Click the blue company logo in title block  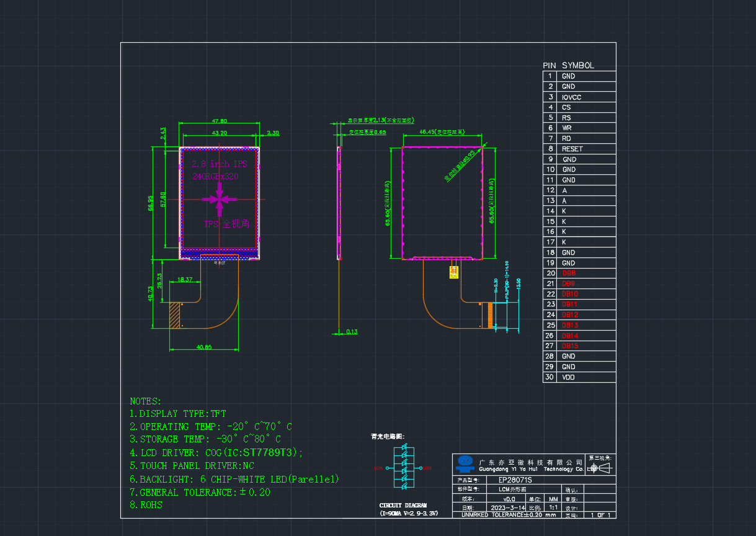click(x=464, y=463)
